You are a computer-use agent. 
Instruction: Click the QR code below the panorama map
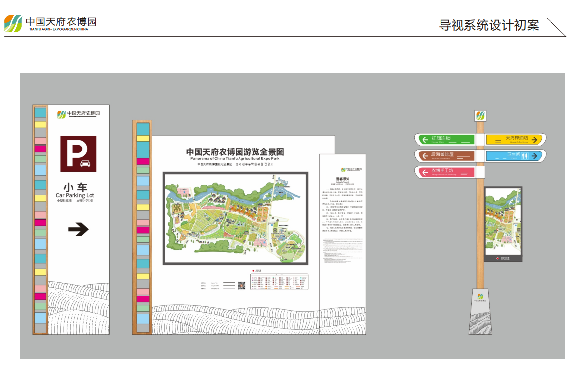242,285
